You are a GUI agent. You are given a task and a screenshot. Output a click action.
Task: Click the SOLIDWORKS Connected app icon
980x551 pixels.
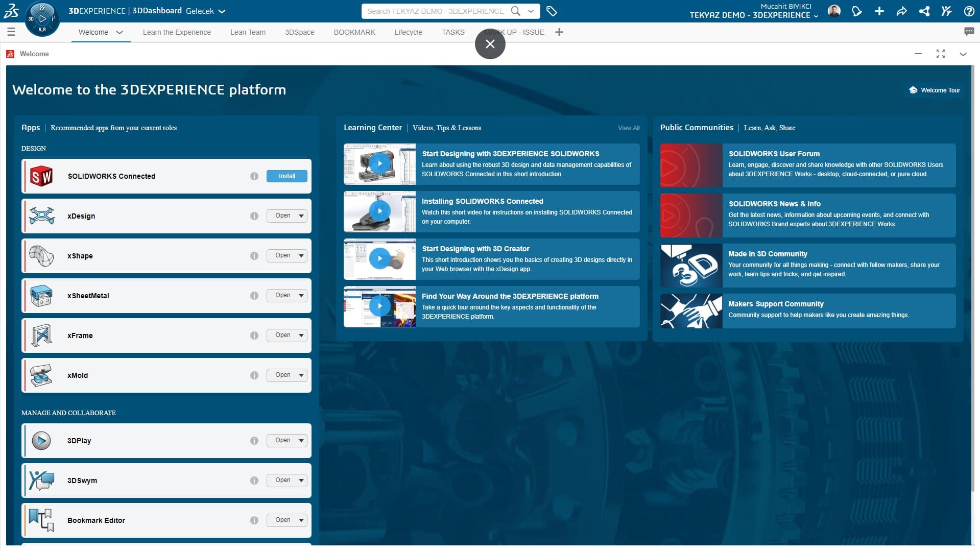(x=41, y=176)
